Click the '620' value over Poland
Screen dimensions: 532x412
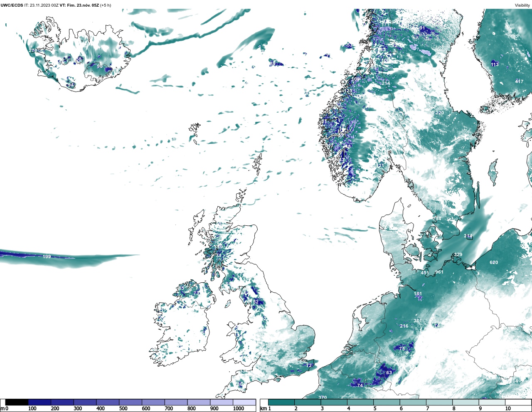tap(494, 262)
